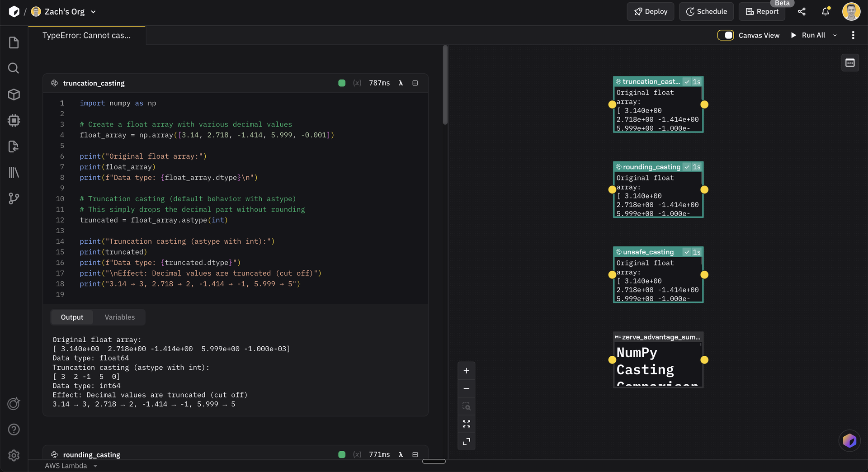This screenshot has height=472, width=868.
Task: Collapse the truncation_casting block
Action: pos(415,83)
